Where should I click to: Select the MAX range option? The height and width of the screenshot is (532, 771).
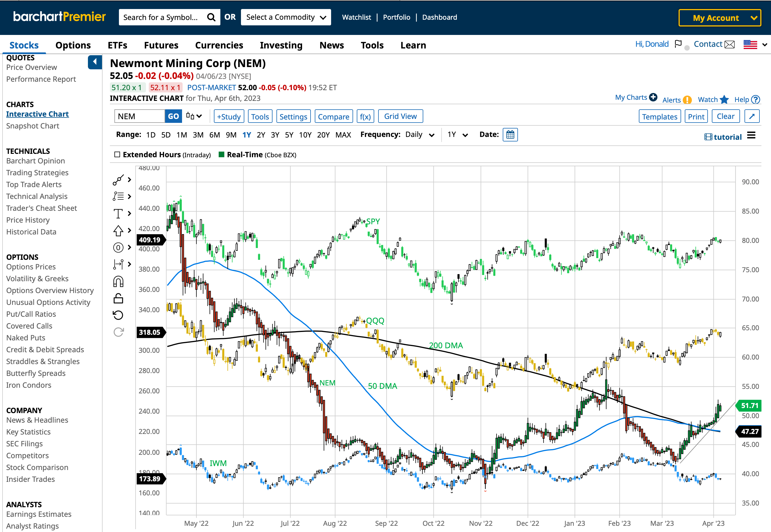pyautogui.click(x=343, y=135)
